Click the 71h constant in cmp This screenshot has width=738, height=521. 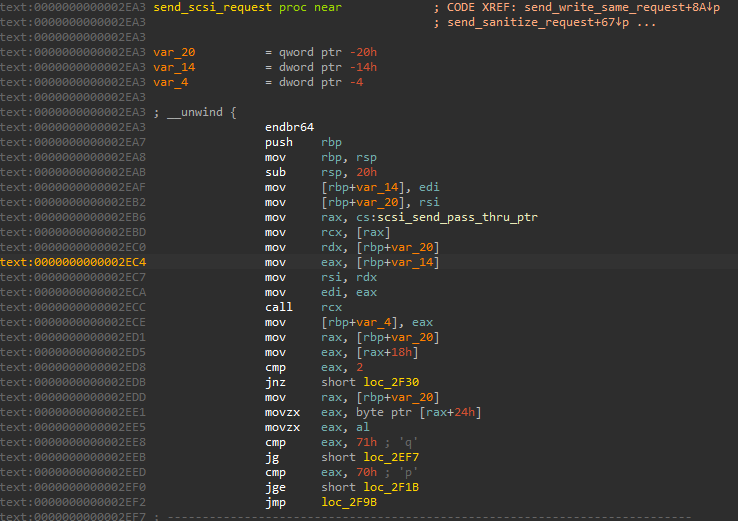tap(366, 442)
